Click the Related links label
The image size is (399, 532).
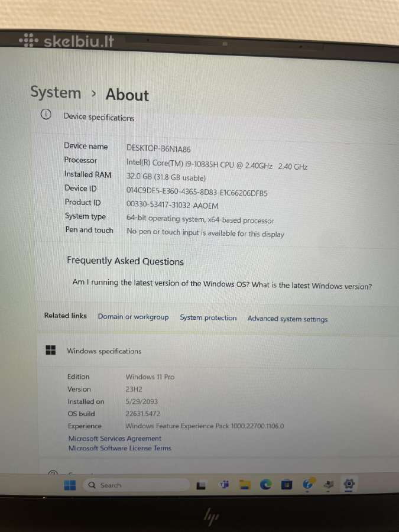[x=66, y=316]
